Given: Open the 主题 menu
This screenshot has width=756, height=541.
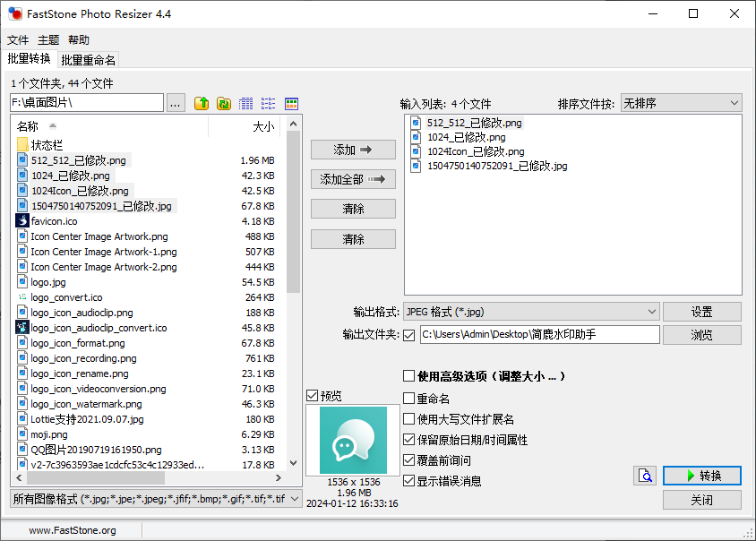Looking at the screenshot, I should 48,40.
